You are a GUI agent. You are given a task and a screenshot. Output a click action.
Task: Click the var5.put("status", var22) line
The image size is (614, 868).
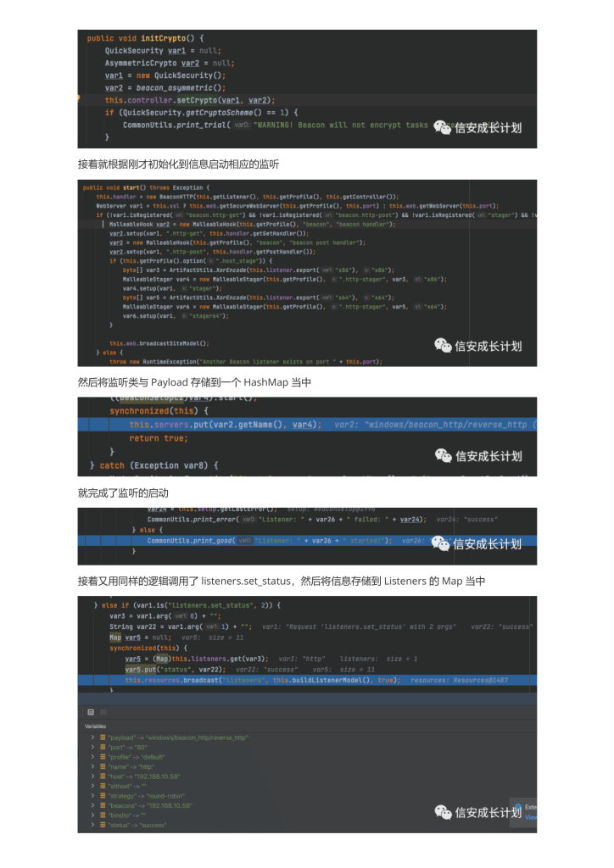coord(175,670)
